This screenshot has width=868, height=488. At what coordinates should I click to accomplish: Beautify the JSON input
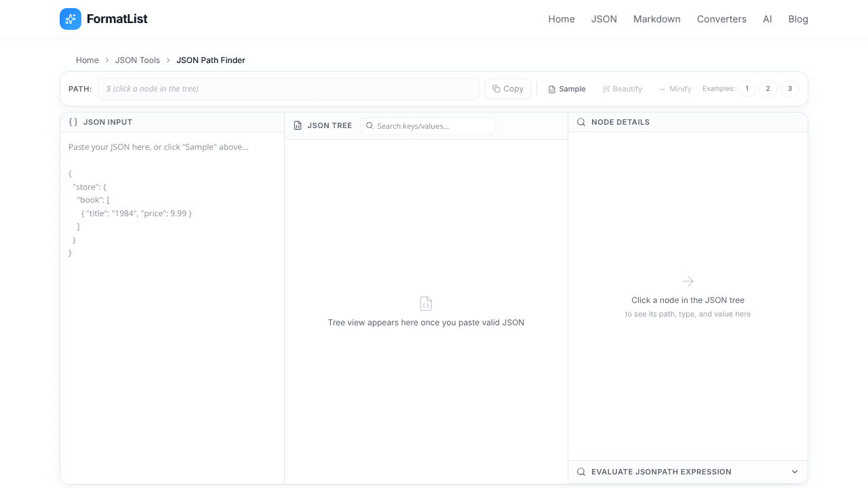point(623,89)
